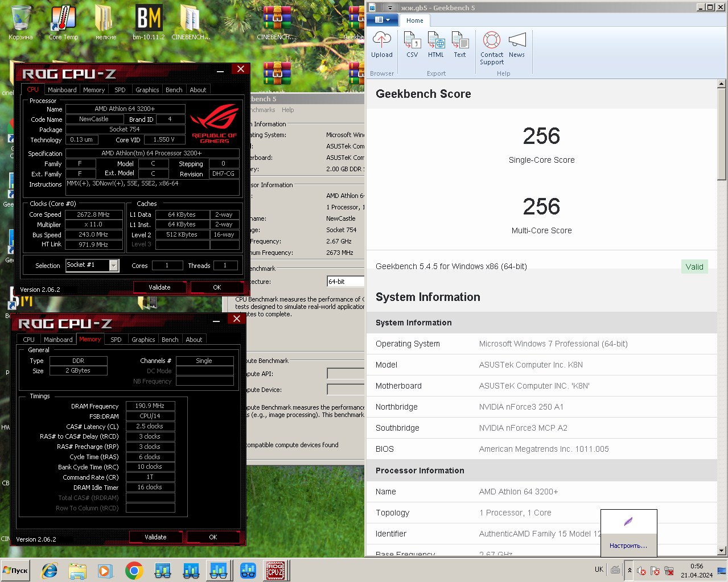Open Bench tab in upper CPU-Z window
Viewport: 728px width, 582px height.
pyautogui.click(x=174, y=90)
